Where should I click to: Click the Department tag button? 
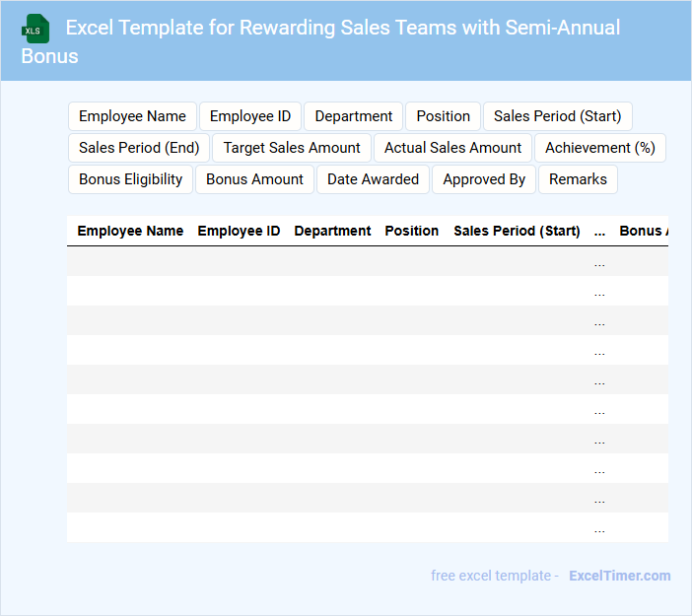tap(353, 116)
